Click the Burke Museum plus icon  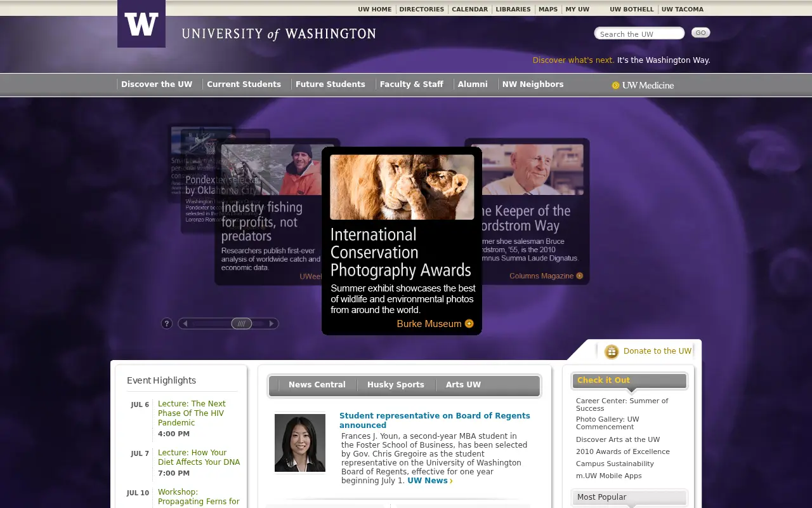[x=469, y=324]
